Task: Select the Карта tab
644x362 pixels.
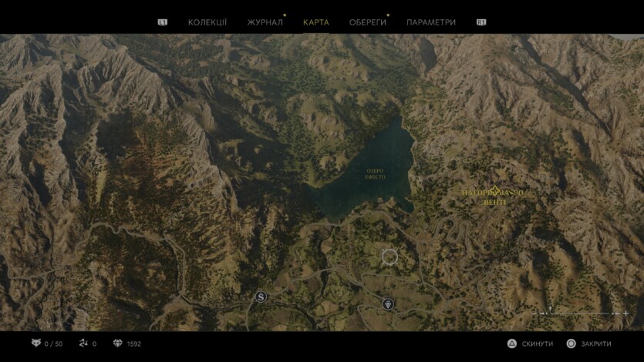Action: pos(316,22)
